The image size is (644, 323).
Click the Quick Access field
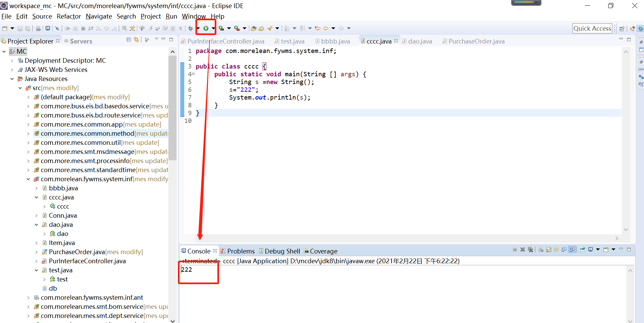(x=592, y=28)
